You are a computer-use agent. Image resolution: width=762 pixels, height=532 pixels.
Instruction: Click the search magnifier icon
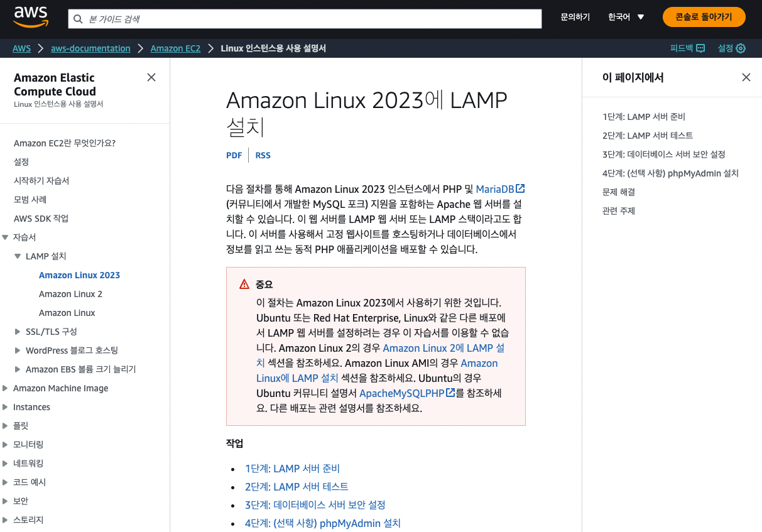pyautogui.click(x=79, y=19)
